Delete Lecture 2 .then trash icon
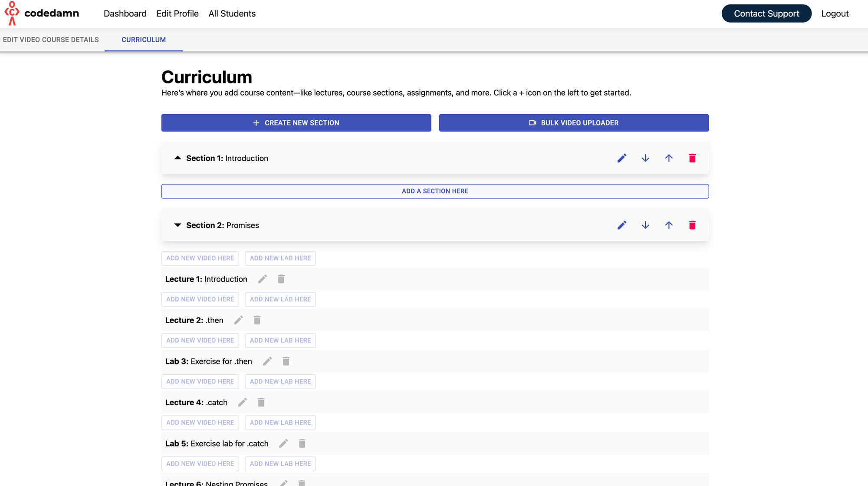The width and height of the screenshot is (868, 486). (x=257, y=320)
